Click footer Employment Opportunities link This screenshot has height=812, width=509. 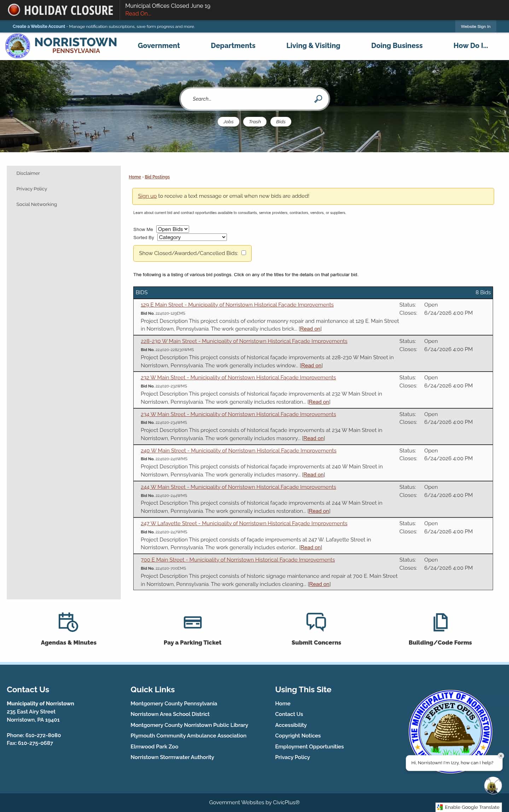click(309, 746)
